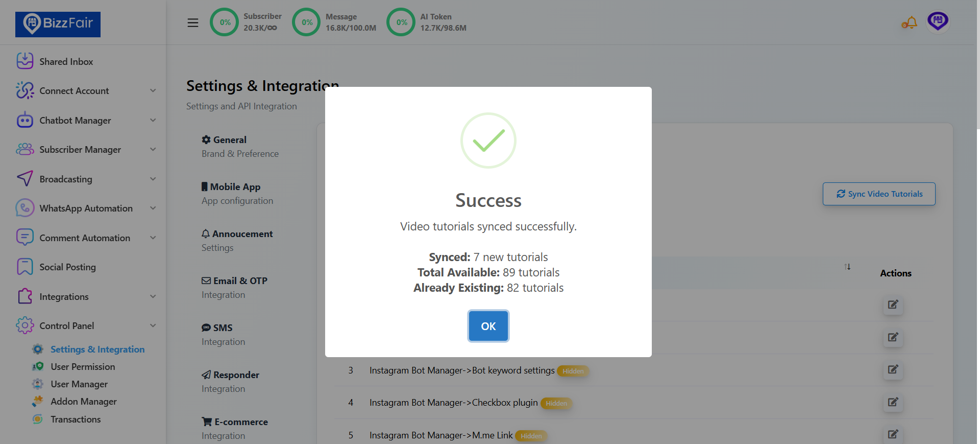Image resolution: width=980 pixels, height=444 pixels.
Task: Open the User Permission submenu item
Action: [x=83, y=367]
